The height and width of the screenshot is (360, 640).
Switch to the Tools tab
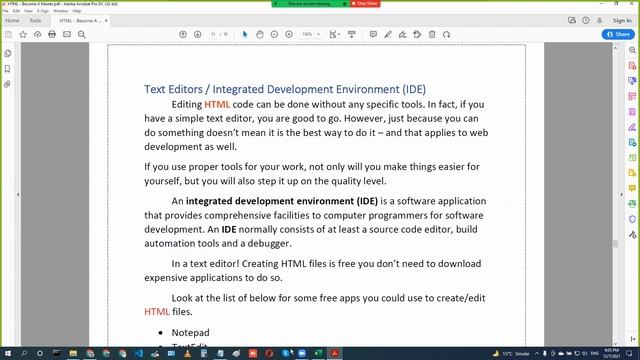coord(35,20)
